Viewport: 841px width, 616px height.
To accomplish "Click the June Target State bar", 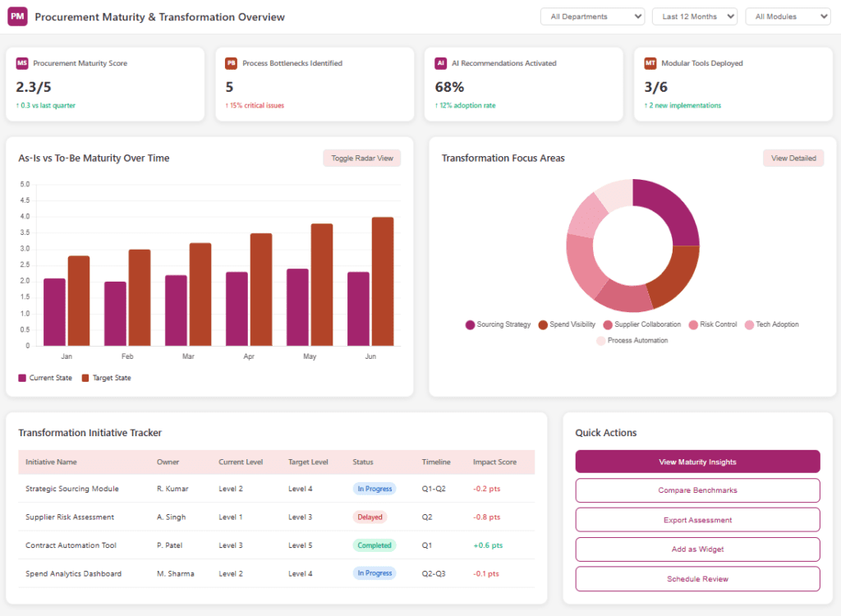I will click(x=383, y=281).
